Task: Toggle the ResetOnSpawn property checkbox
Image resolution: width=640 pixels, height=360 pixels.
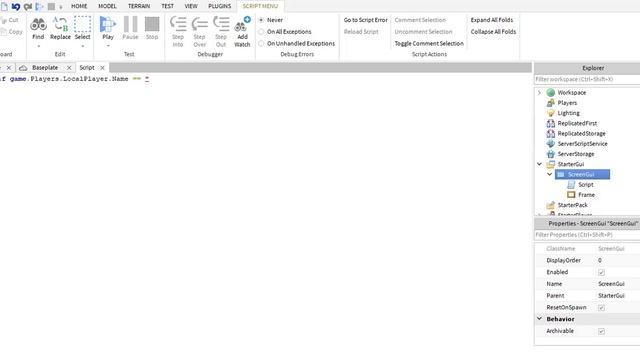Action: 601,308
